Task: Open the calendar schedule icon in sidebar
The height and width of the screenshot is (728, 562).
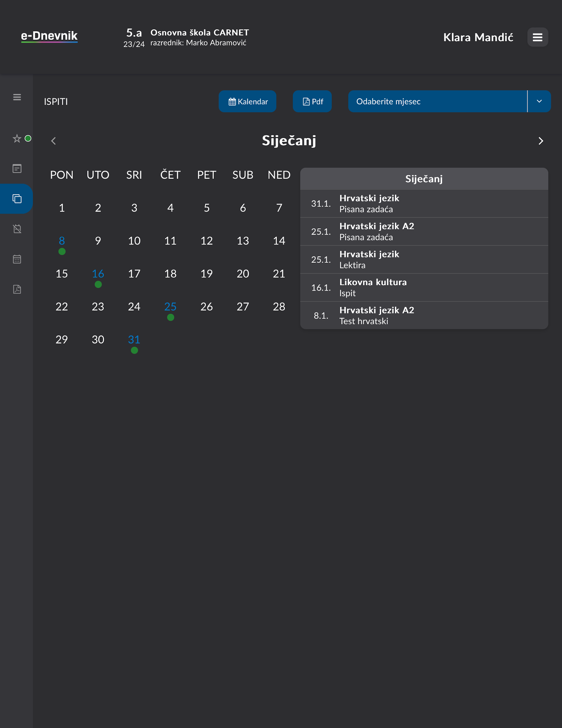Action: click(x=17, y=259)
